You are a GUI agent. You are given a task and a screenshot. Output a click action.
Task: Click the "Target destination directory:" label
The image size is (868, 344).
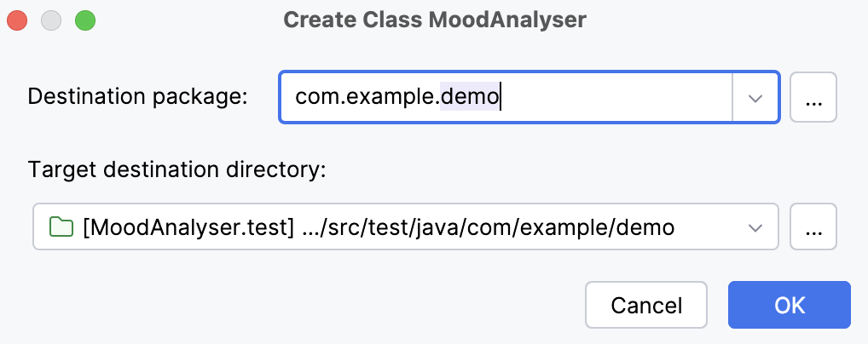pyautogui.click(x=177, y=169)
